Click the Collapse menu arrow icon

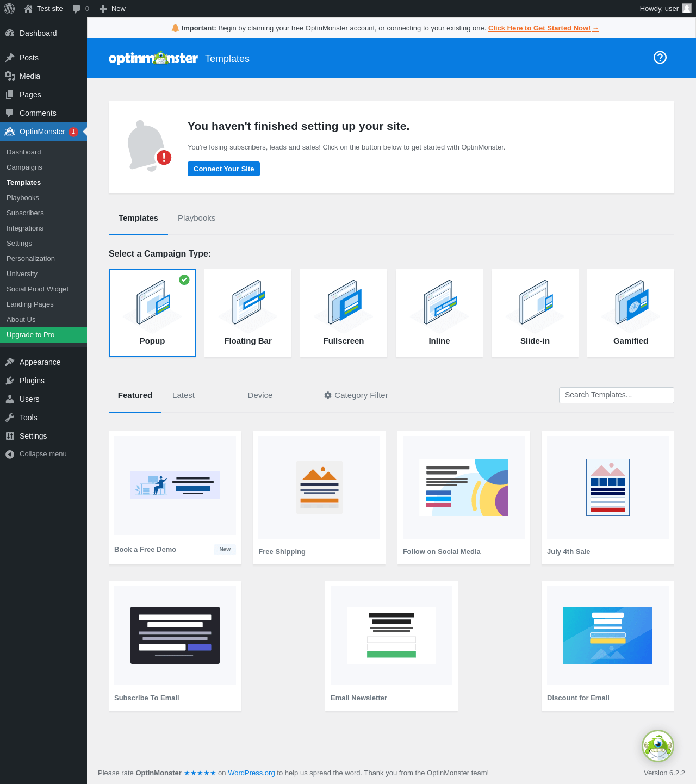coord(10,454)
